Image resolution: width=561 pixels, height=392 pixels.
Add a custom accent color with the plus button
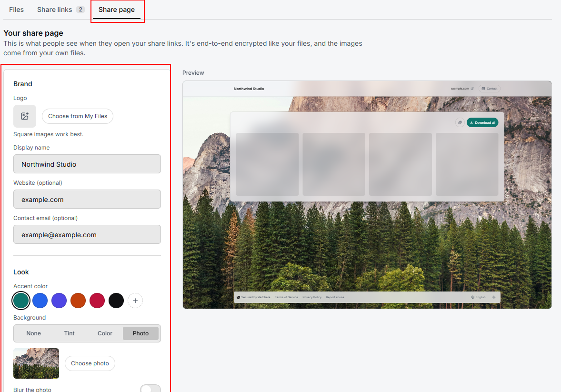(135, 301)
